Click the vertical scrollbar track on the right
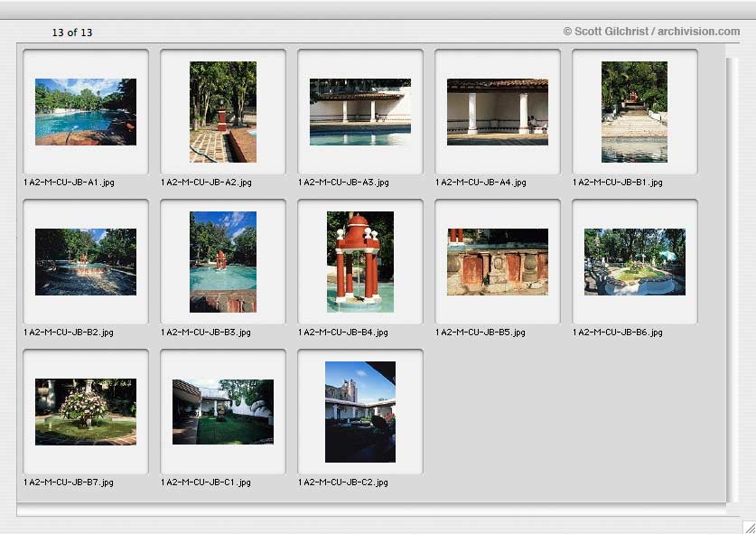The width and height of the screenshot is (756, 534). (732, 280)
